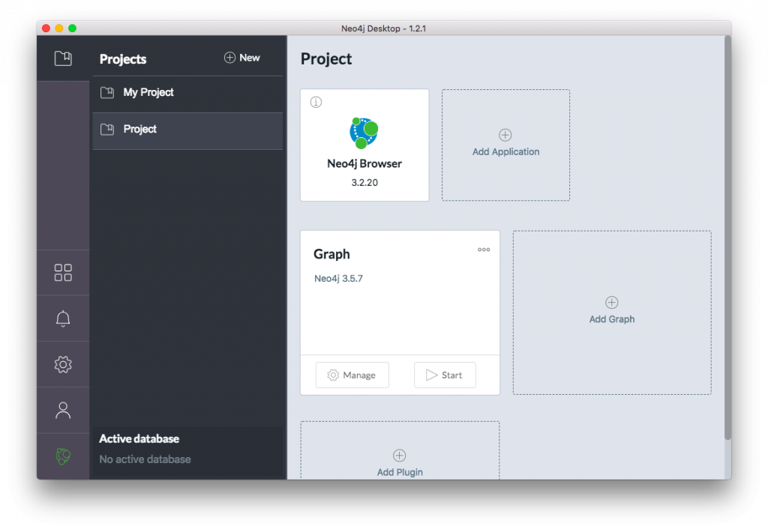Click the Graph database title
Screen dimensions: 768x532
click(x=331, y=254)
